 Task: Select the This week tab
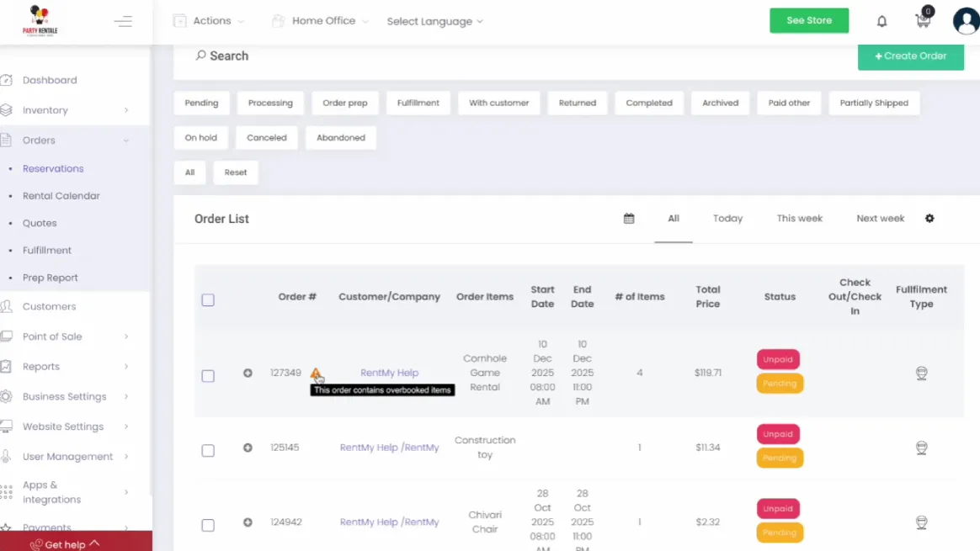pos(799,218)
